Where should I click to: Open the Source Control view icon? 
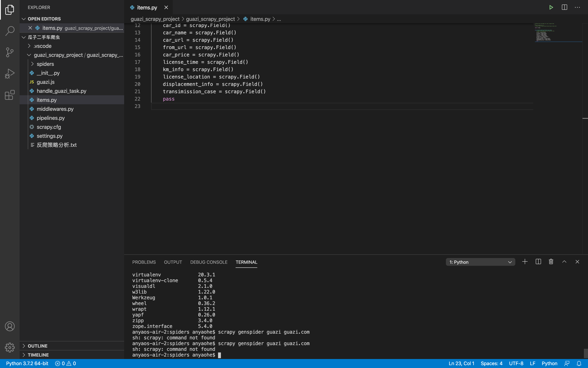tap(10, 52)
